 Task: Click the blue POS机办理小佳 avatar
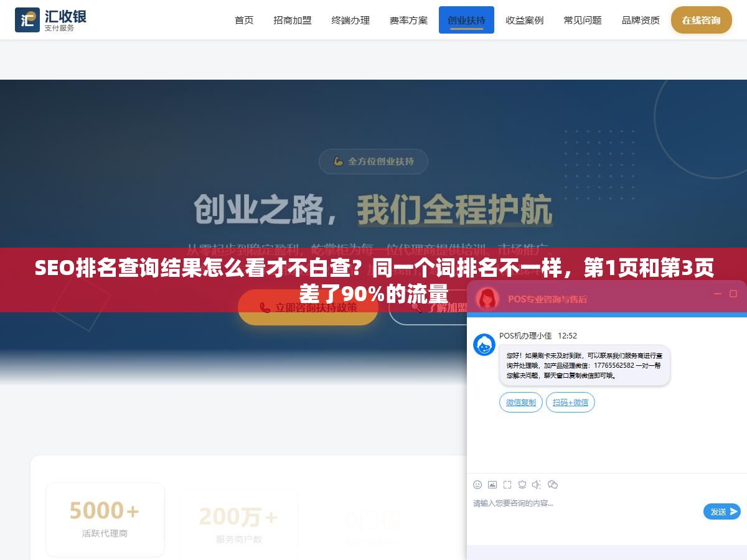(484, 345)
